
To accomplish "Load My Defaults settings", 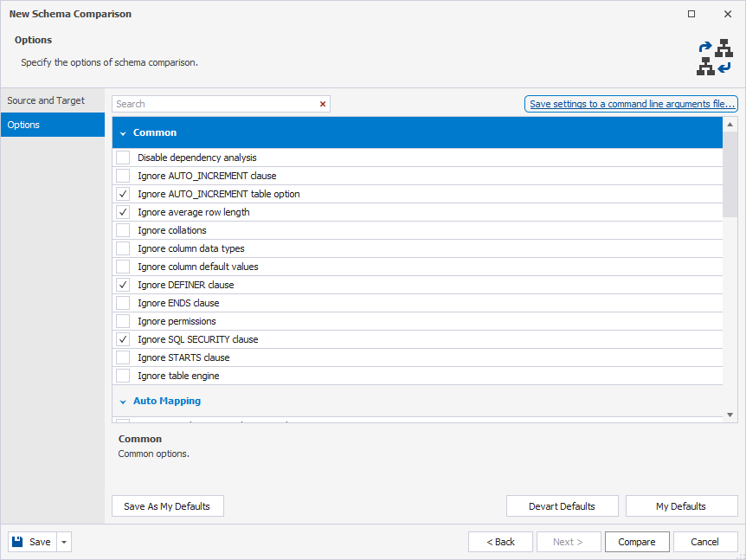I will (x=681, y=506).
